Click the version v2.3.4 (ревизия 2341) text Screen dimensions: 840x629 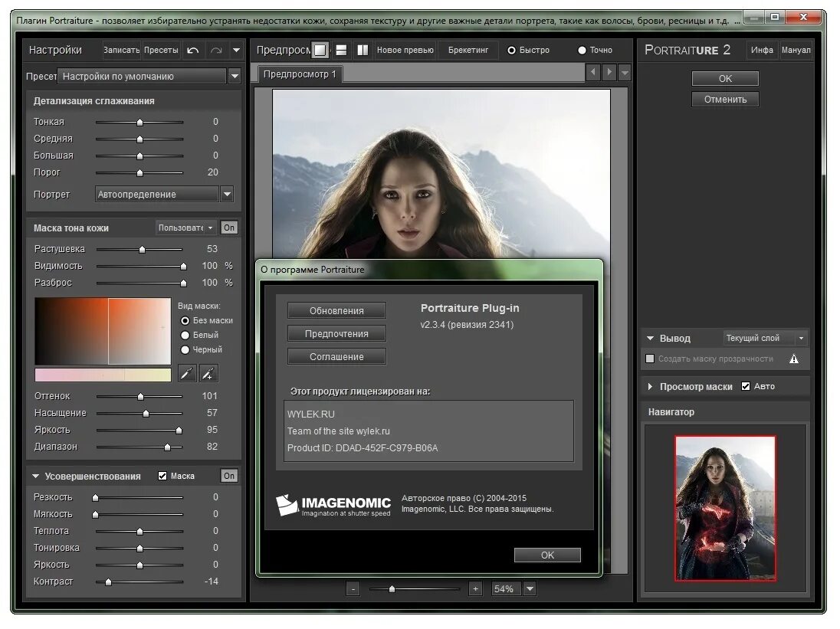pos(467,324)
